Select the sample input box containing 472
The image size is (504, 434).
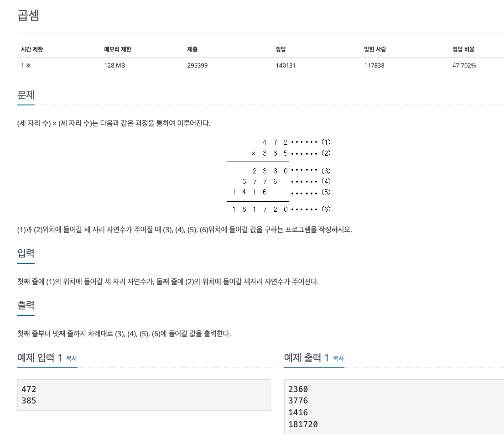click(x=144, y=395)
